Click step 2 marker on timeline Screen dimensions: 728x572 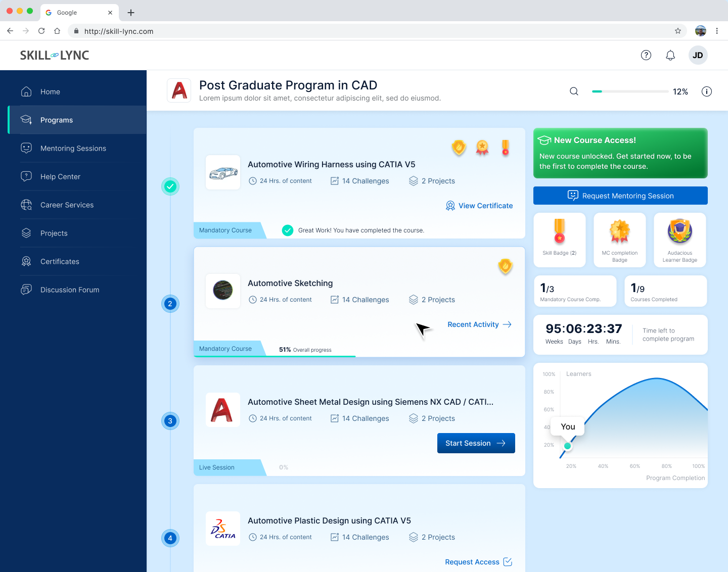click(x=170, y=304)
